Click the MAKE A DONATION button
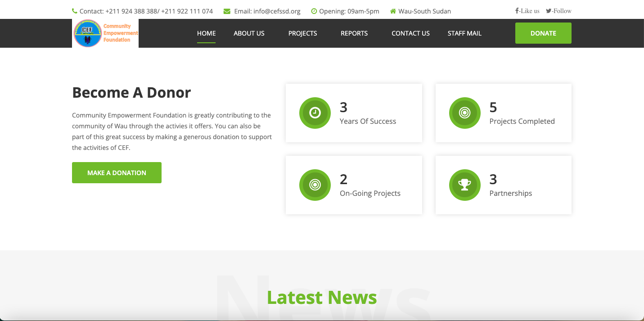Screen dimensions: 644x321 click(x=117, y=173)
